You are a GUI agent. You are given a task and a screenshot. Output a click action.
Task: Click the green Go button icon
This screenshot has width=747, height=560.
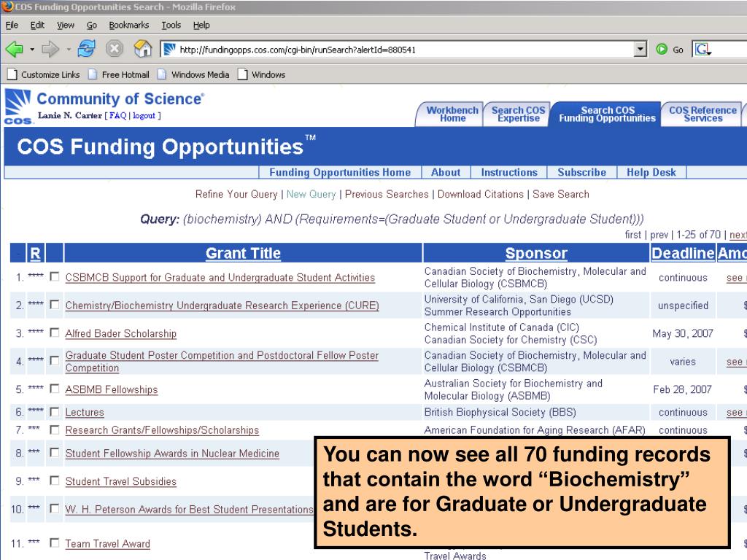(662, 49)
